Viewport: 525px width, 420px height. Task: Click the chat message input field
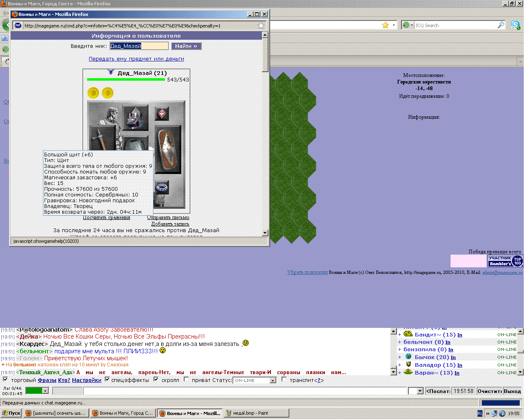pyautogui.click(x=246, y=391)
